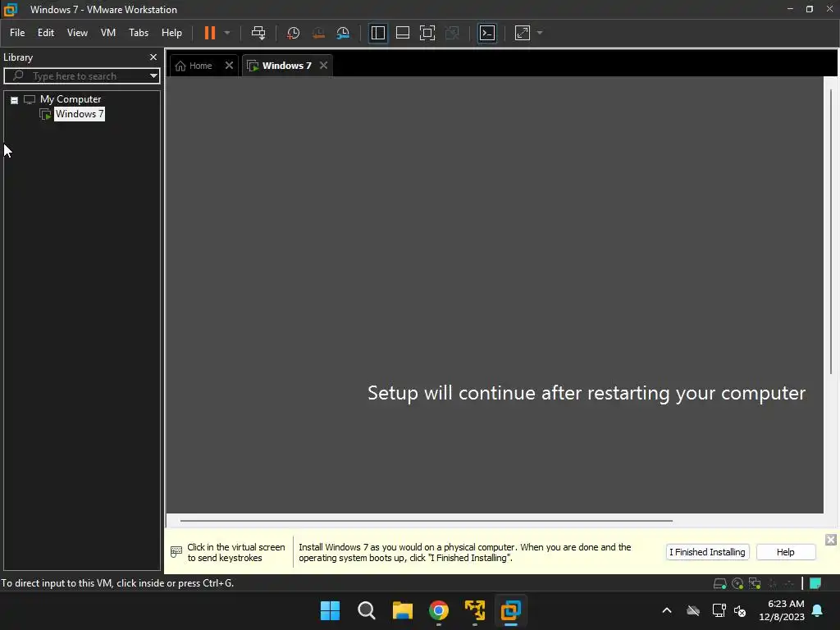Collapse the My Computer tree node

point(15,100)
